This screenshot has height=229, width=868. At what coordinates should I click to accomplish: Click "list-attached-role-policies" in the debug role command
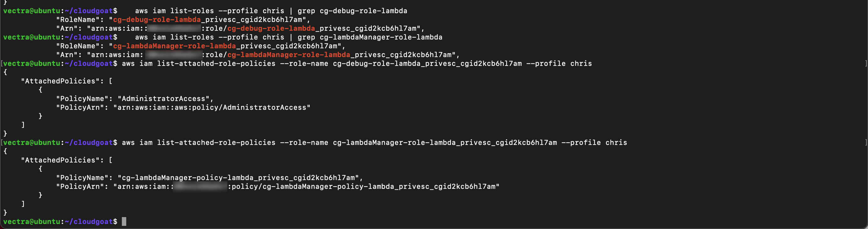point(216,64)
